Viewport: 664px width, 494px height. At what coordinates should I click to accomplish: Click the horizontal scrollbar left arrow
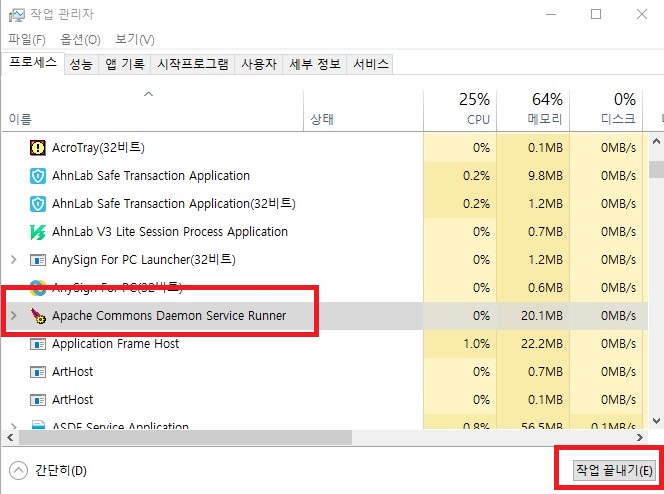[x=10, y=437]
